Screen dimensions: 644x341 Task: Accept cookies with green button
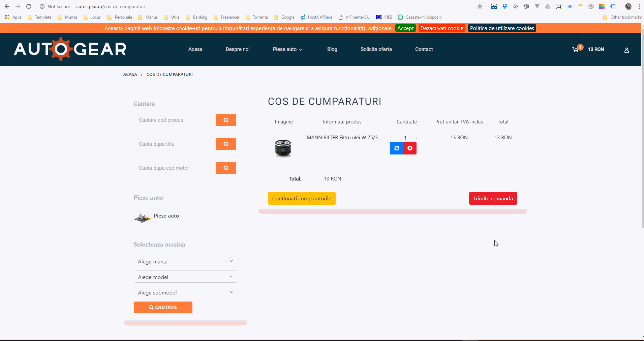tap(405, 28)
